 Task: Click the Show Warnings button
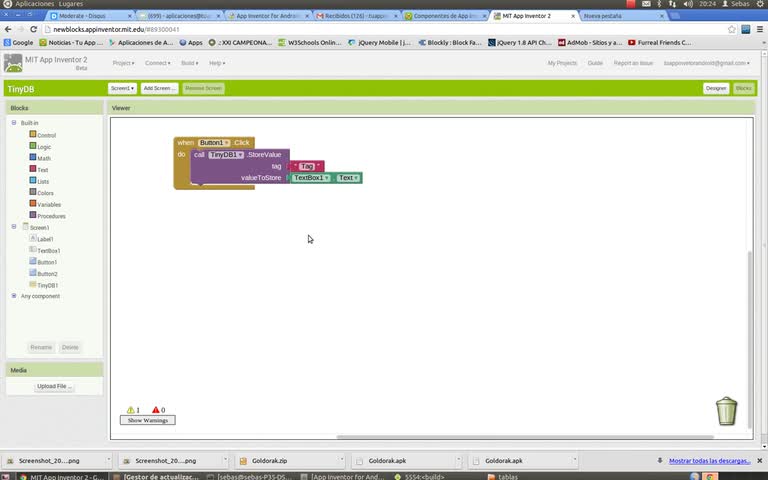[147, 420]
